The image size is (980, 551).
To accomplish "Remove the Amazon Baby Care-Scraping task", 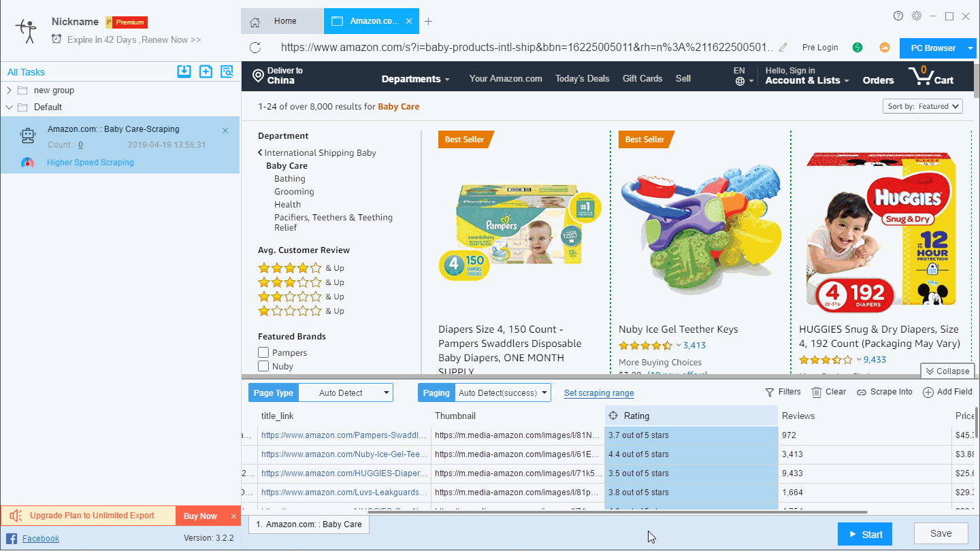I will (225, 131).
